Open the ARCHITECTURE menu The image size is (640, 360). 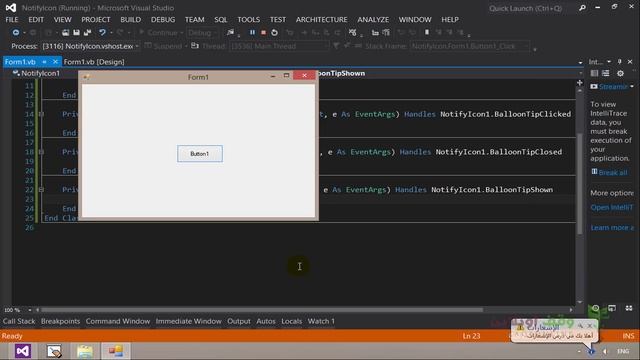pyautogui.click(x=322, y=20)
